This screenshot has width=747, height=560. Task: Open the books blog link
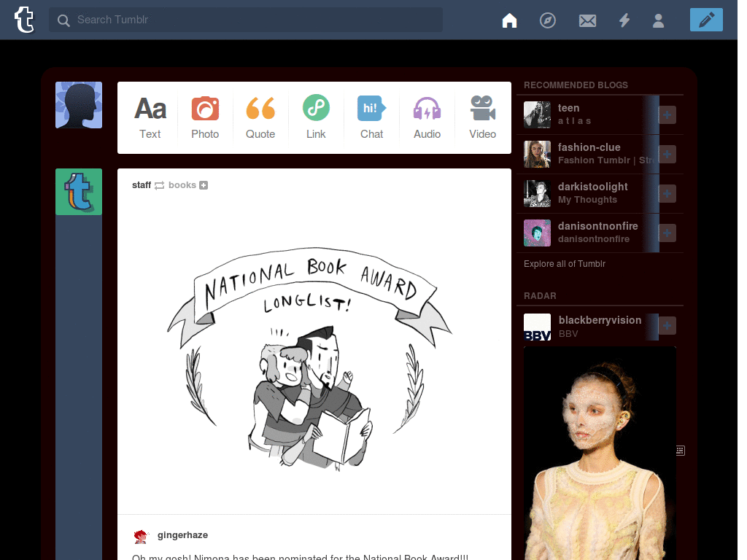click(182, 184)
